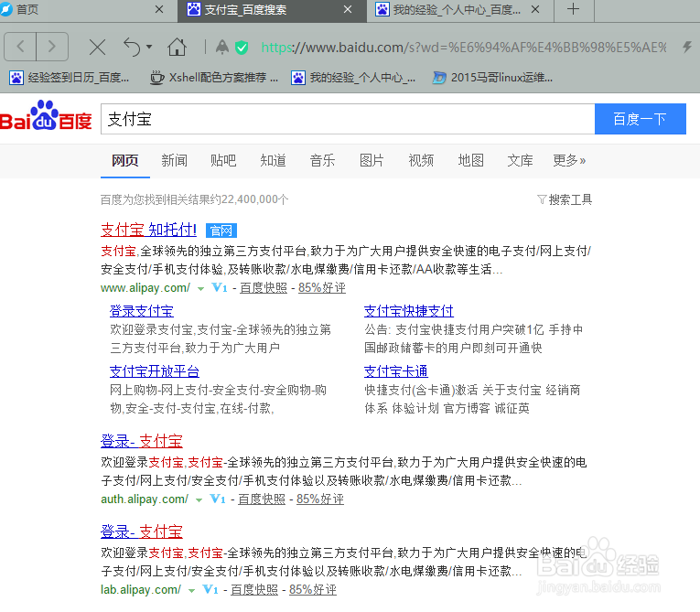Click the green www.alipay.com/ URL text
700x612 pixels.
[145, 288]
